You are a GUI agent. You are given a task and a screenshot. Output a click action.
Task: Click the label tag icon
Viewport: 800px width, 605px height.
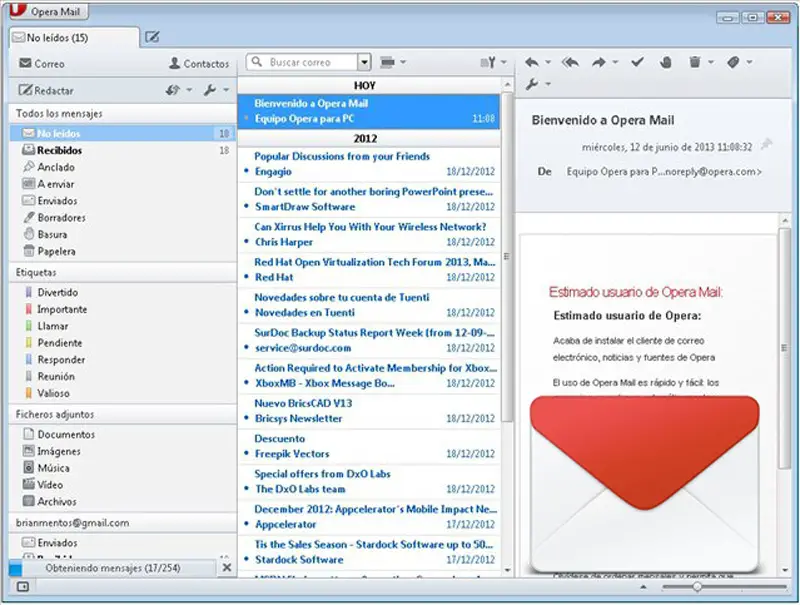pos(733,62)
